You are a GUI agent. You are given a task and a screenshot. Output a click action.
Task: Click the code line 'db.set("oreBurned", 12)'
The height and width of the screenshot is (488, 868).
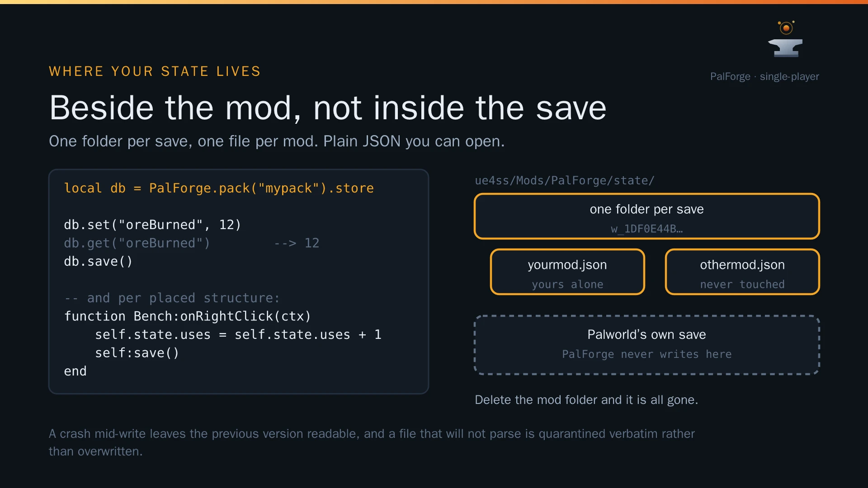(152, 225)
